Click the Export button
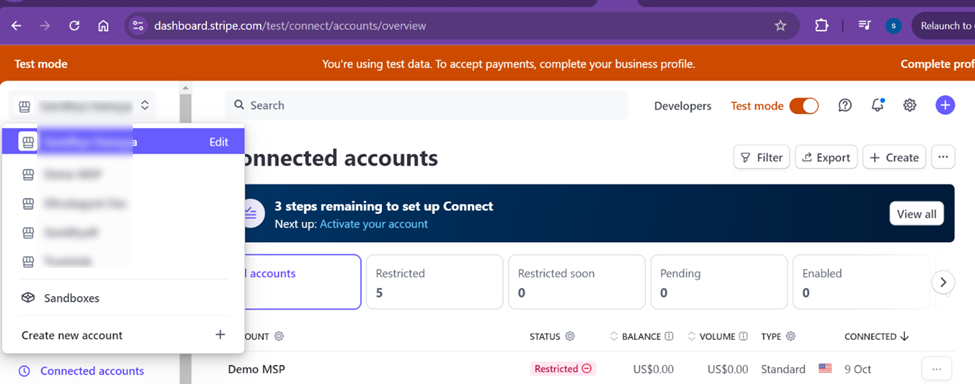The width and height of the screenshot is (975, 384). [x=826, y=157]
